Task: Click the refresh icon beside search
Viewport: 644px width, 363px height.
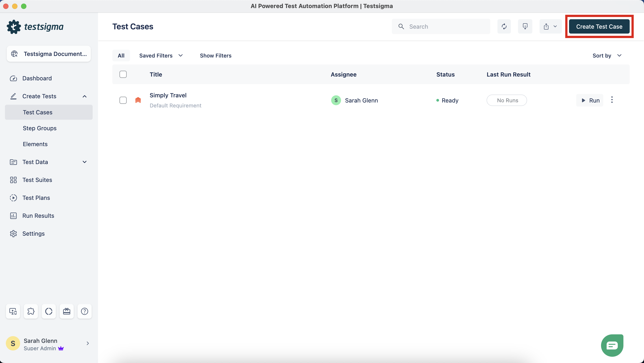Action: click(x=504, y=26)
